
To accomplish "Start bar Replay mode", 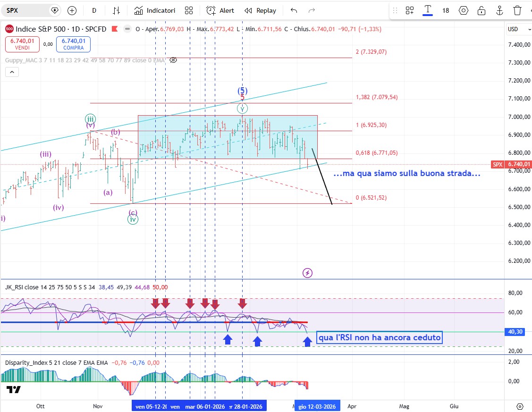I will click(260, 10).
